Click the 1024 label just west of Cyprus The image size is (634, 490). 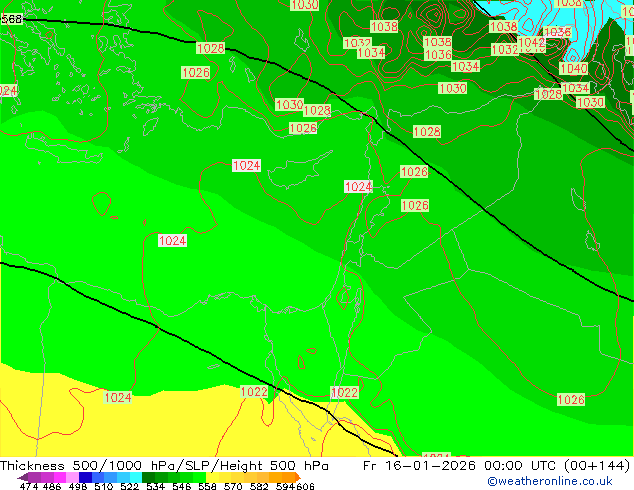click(x=246, y=165)
